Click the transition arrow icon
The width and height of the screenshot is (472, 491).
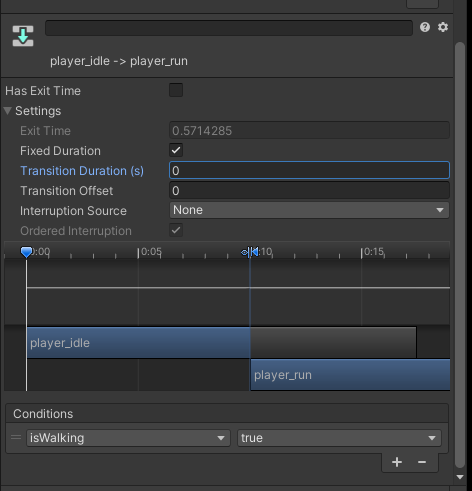tap(23, 36)
